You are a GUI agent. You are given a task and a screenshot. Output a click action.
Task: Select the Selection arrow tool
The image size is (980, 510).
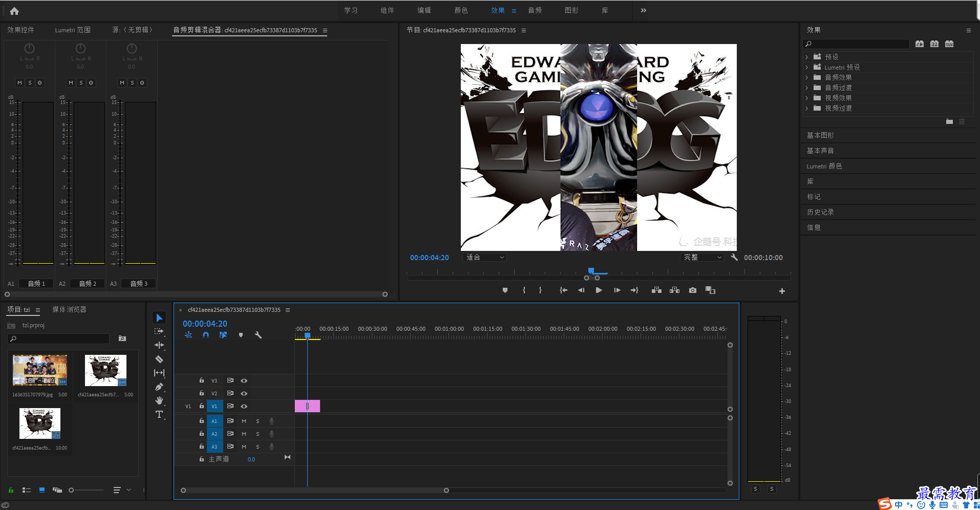(159, 318)
